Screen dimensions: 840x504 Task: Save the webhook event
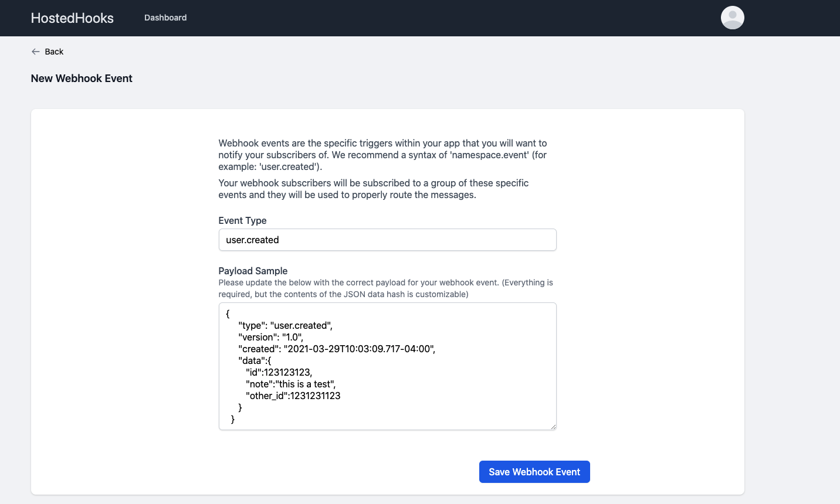click(x=534, y=472)
